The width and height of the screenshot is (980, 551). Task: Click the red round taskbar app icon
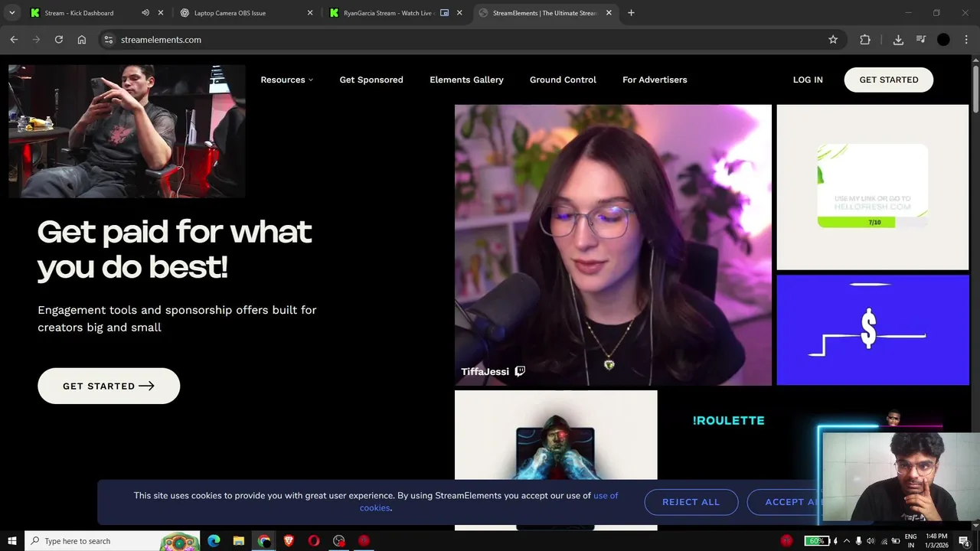pos(364,541)
